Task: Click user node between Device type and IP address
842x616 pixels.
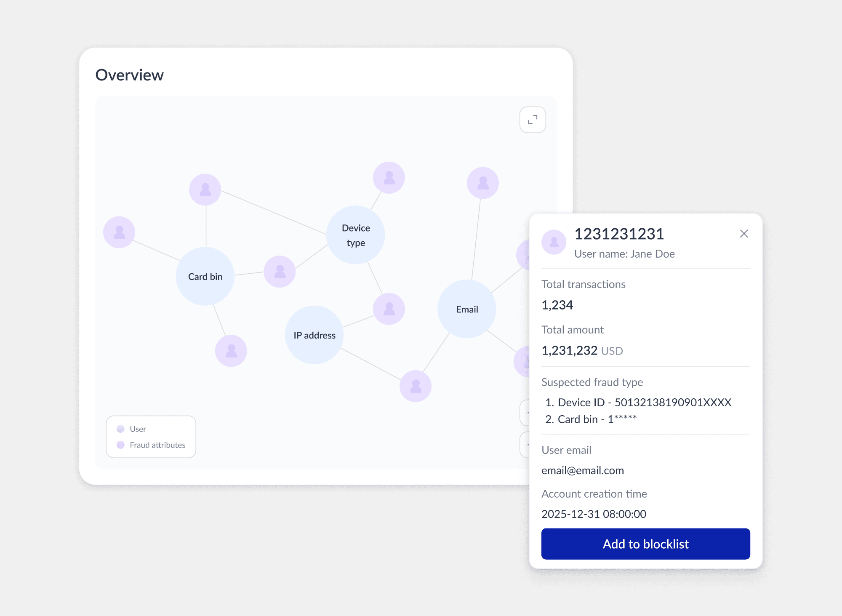Action: click(x=389, y=309)
